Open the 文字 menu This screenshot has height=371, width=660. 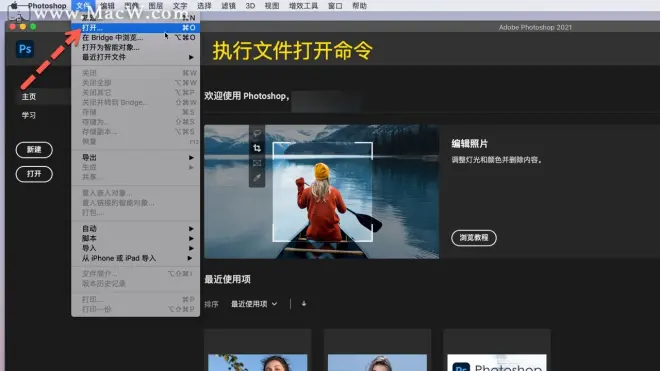pyautogui.click(x=180, y=5)
